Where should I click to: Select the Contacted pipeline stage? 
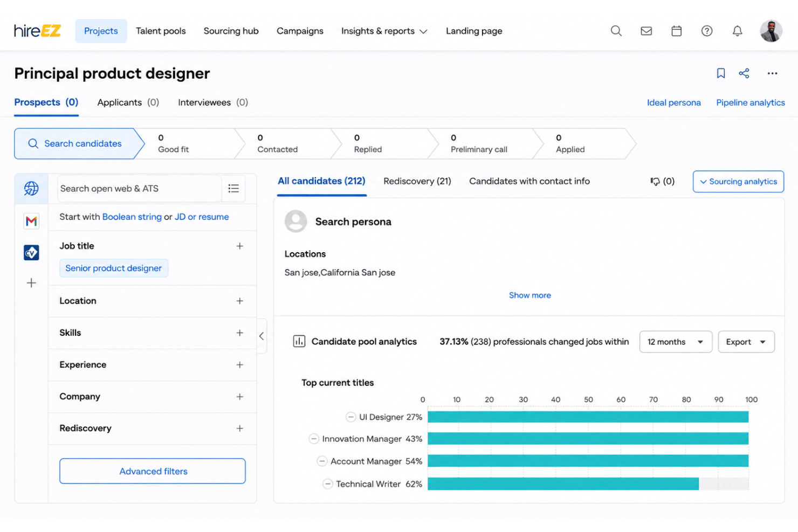(x=288, y=143)
